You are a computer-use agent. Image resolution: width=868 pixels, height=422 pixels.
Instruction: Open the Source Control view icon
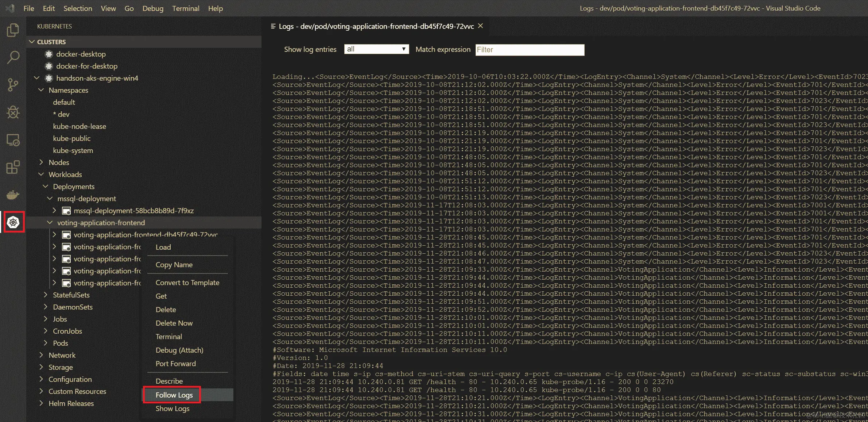13,85
